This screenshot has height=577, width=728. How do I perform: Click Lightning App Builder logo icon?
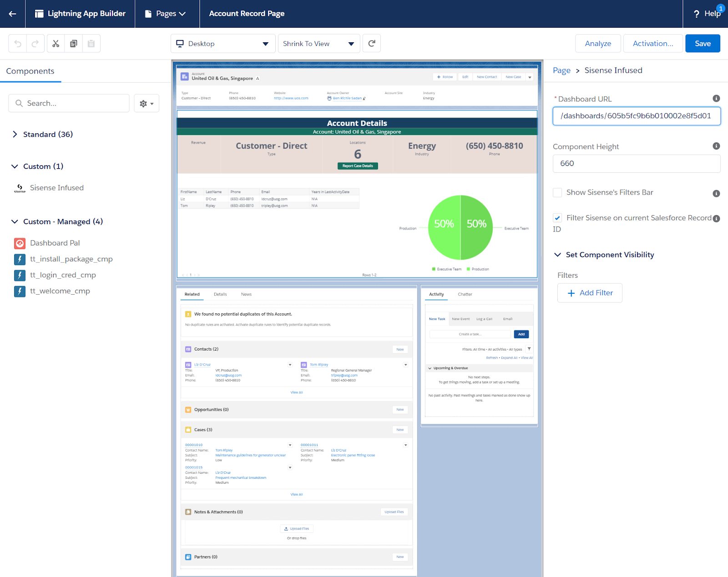tap(39, 14)
